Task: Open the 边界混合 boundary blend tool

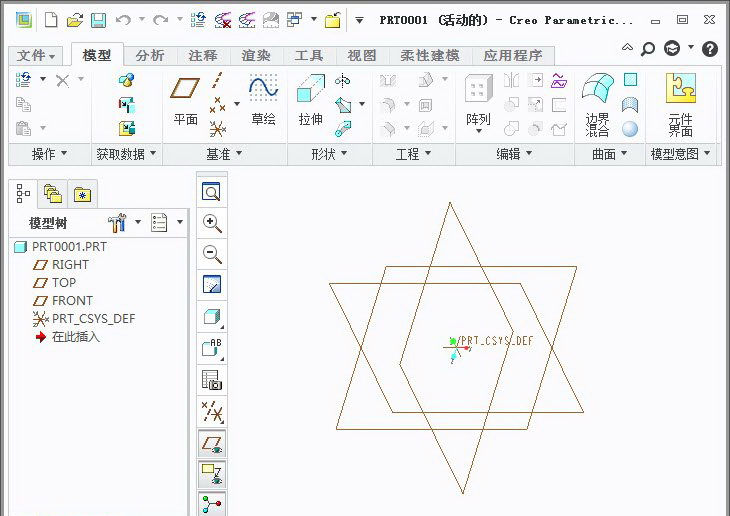Action: click(597, 105)
